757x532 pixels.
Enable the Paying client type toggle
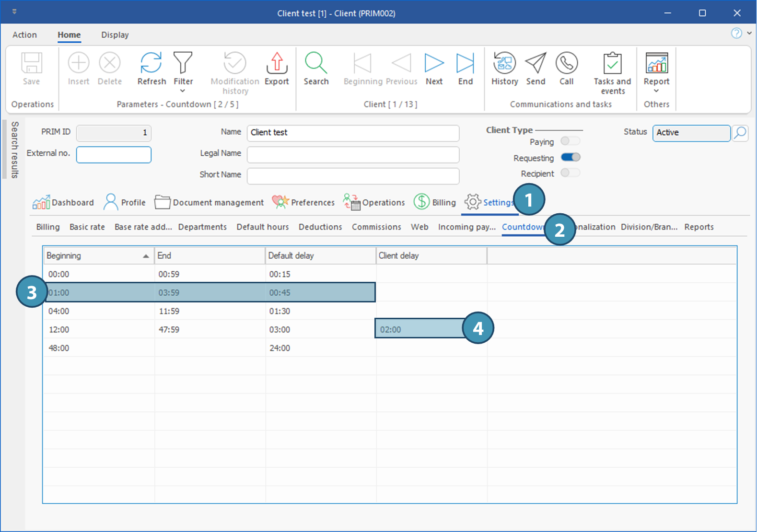click(570, 141)
